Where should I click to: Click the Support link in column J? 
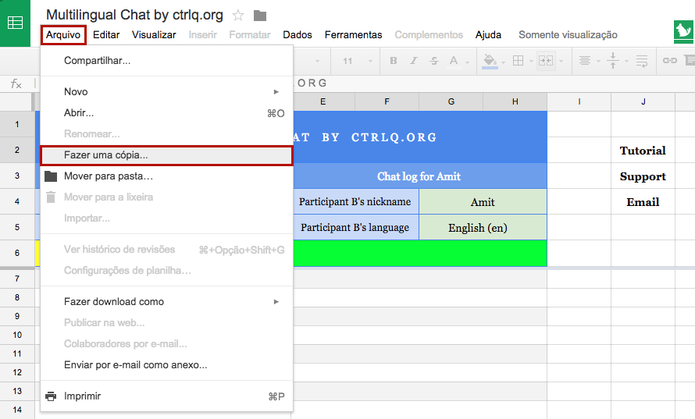[643, 176]
